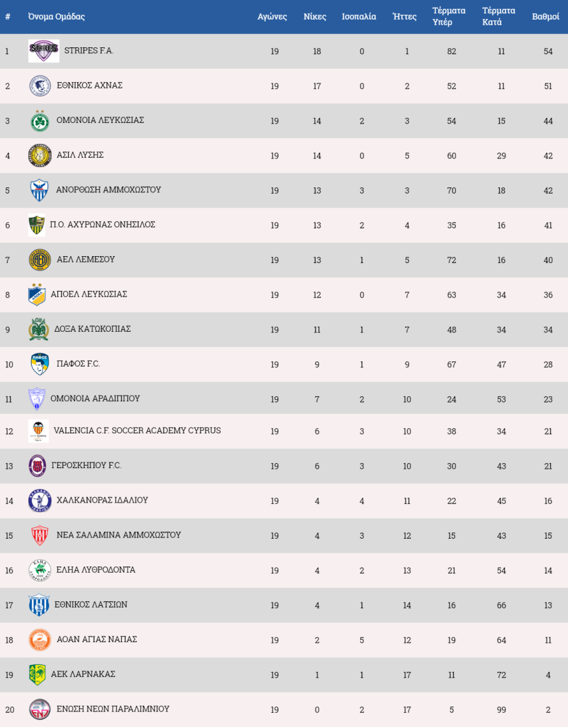Click the ΑΕΛ ΛΕΜΕΣΟΥ yellow round logo
The image size is (568, 728).
(40, 260)
